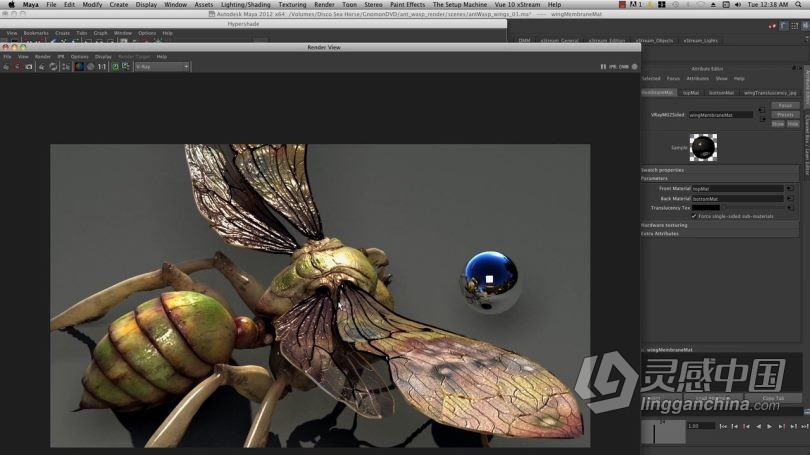Switch to the topMat tab
Viewport: 810px width, 455px height.
(691, 93)
